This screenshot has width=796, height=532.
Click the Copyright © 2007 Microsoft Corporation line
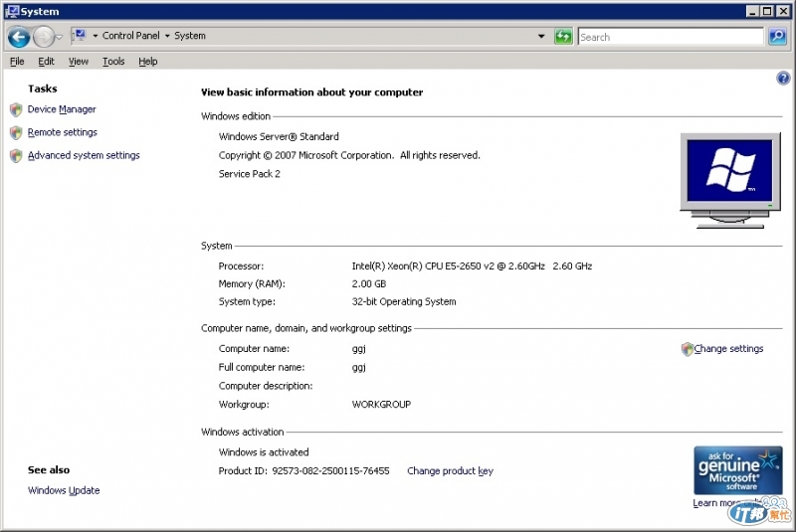tap(349, 156)
